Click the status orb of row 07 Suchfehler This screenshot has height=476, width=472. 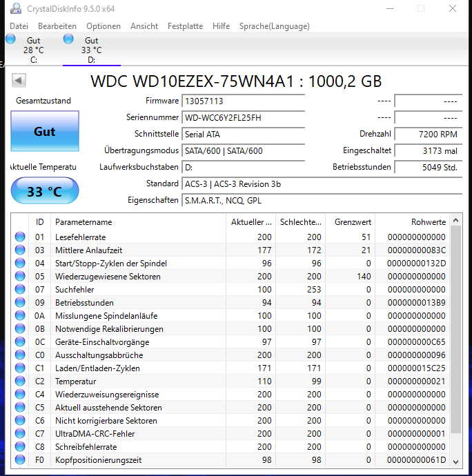point(20,289)
